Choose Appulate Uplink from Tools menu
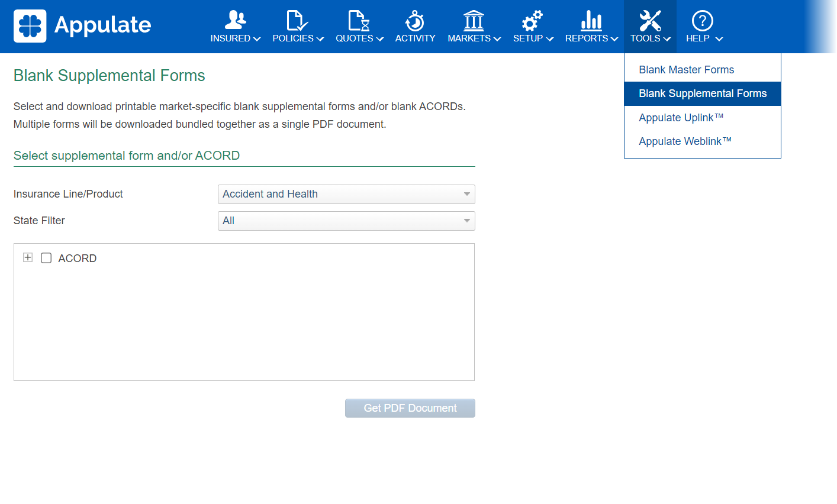 coord(681,118)
